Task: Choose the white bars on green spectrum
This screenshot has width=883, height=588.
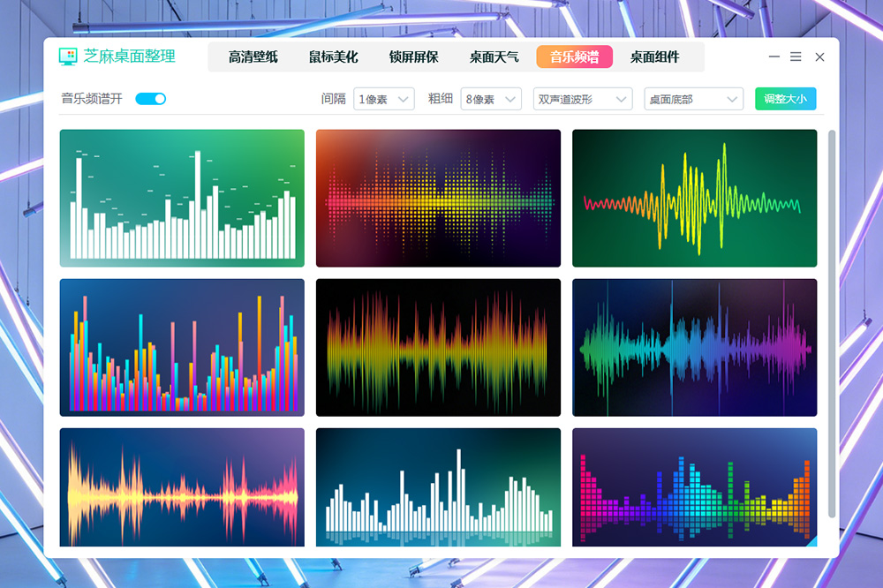Action: coord(182,199)
